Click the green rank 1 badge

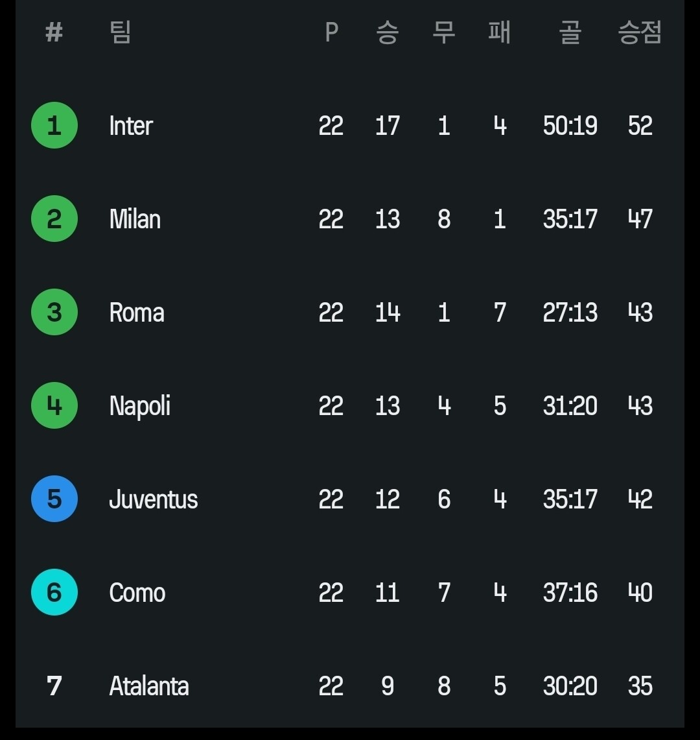54,125
